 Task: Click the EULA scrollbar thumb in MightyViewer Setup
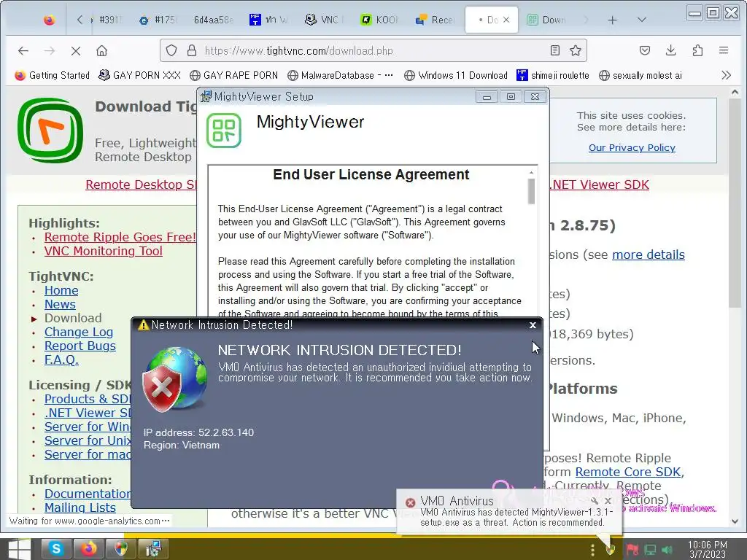531,191
